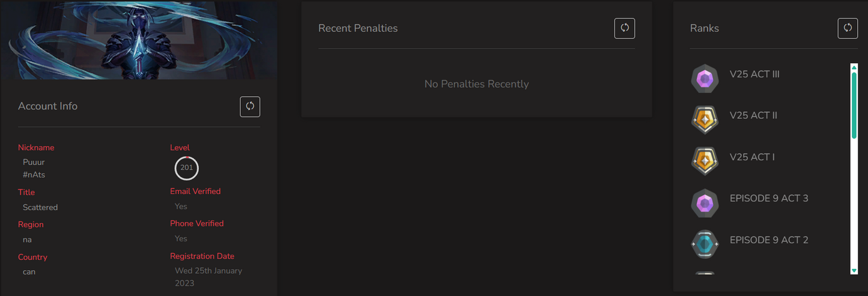This screenshot has width=868, height=296.
Task: Click the player card banner image
Action: point(138,40)
